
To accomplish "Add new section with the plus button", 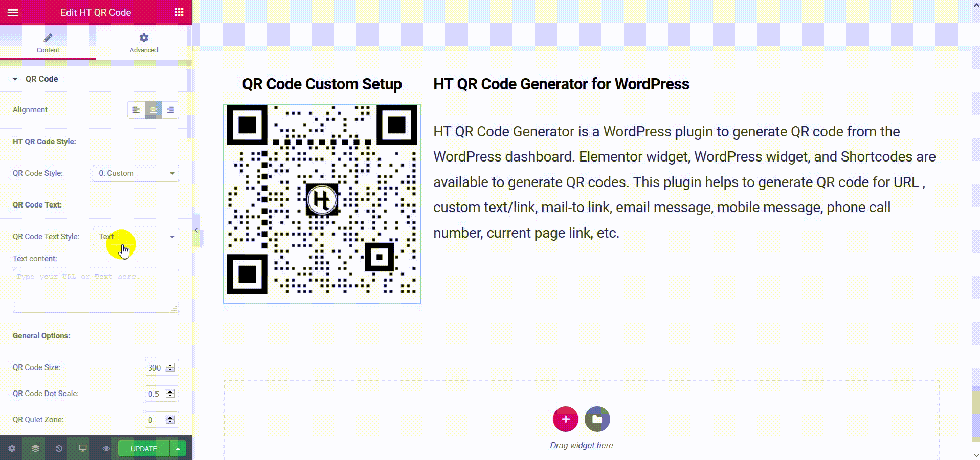I will point(565,419).
